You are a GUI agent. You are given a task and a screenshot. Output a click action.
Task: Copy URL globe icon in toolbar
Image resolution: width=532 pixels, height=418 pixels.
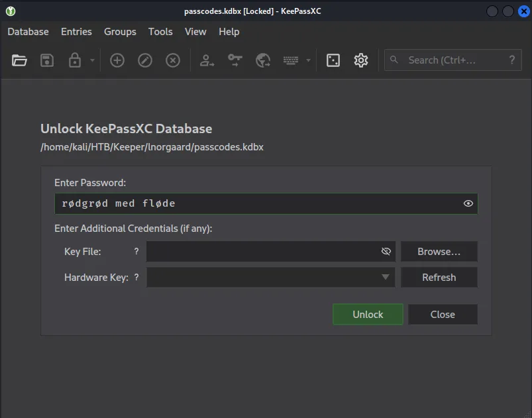coord(263,60)
